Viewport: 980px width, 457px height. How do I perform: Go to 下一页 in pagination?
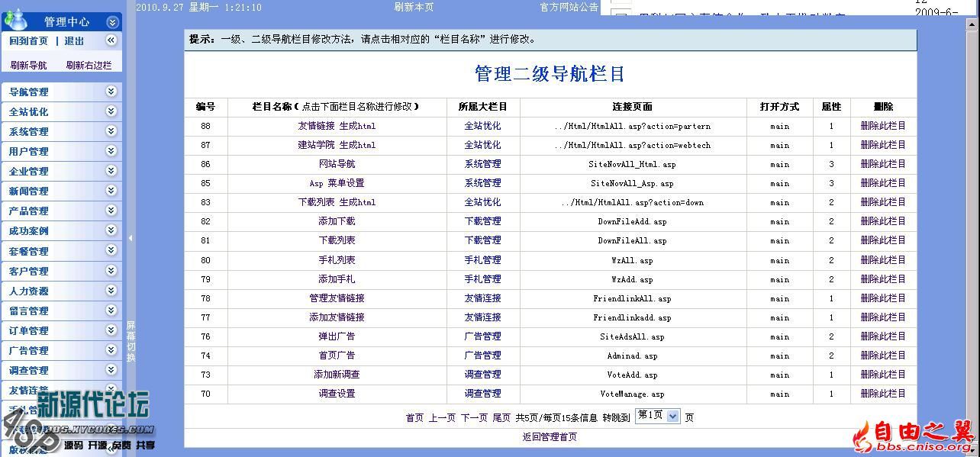click(x=474, y=418)
